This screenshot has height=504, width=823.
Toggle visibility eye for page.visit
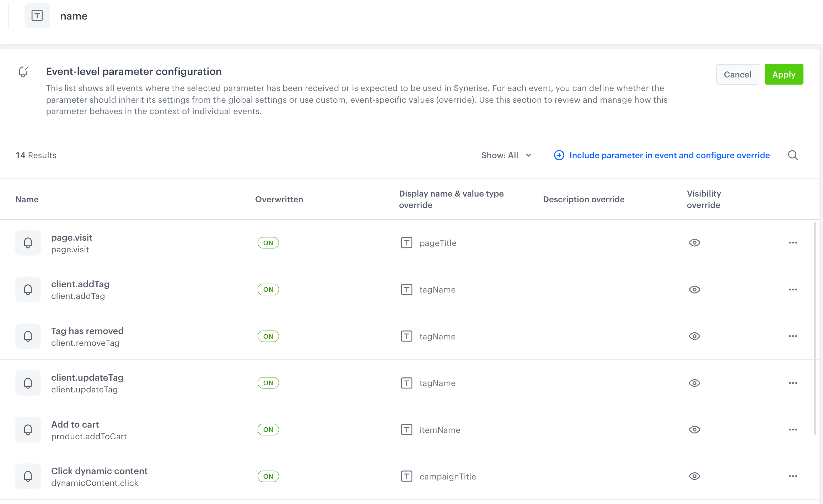(694, 243)
